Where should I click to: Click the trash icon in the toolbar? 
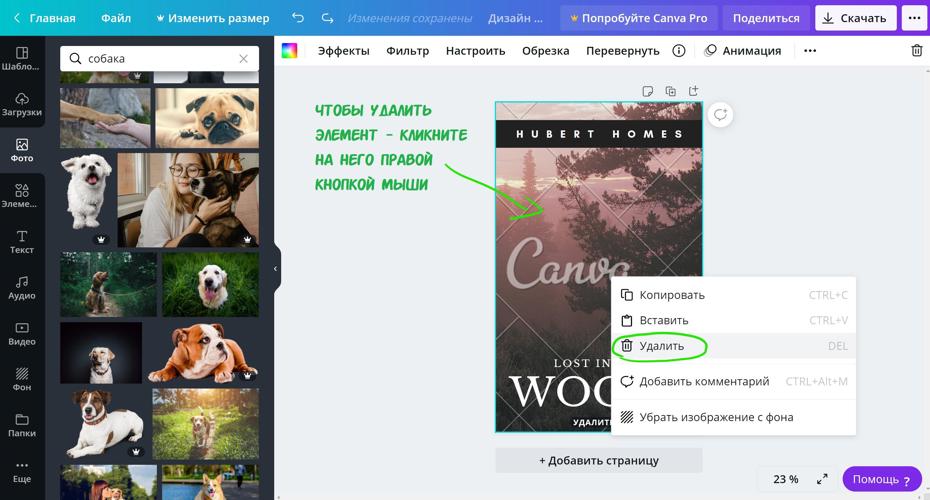pyautogui.click(x=916, y=51)
